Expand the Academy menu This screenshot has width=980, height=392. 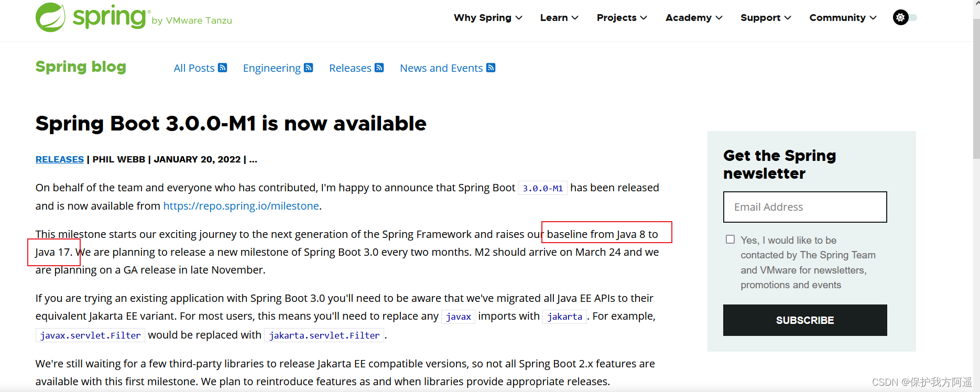pyautogui.click(x=694, y=17)
